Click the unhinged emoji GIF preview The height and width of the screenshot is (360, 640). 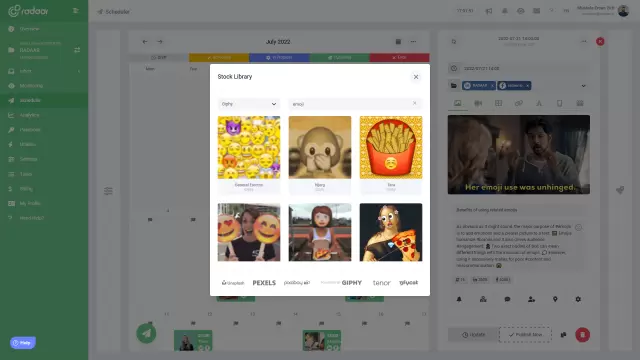pos(519,155)
